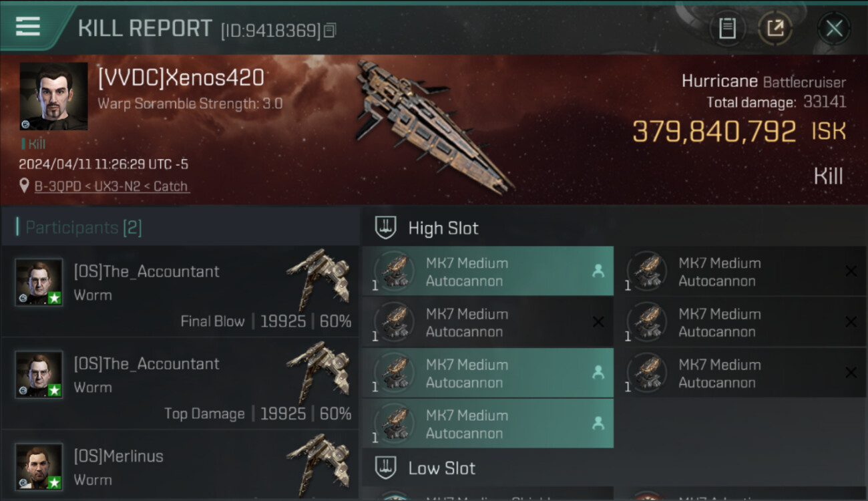View Xenos420 pilot portrait
This screenshot has height=501, width=868.
[53, 96]
